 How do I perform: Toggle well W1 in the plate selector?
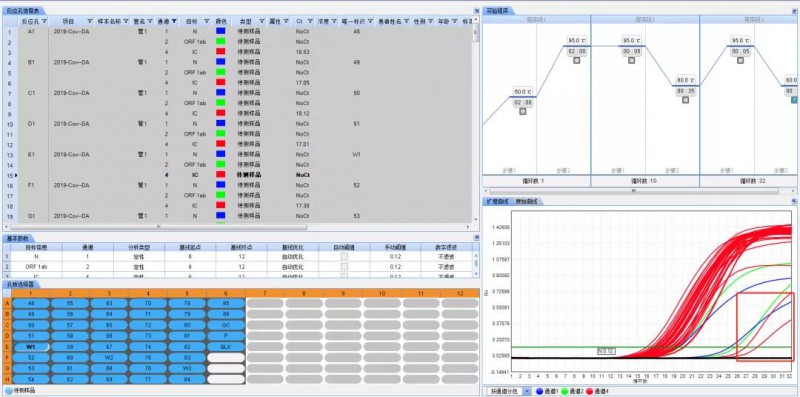tap(31, 346)
